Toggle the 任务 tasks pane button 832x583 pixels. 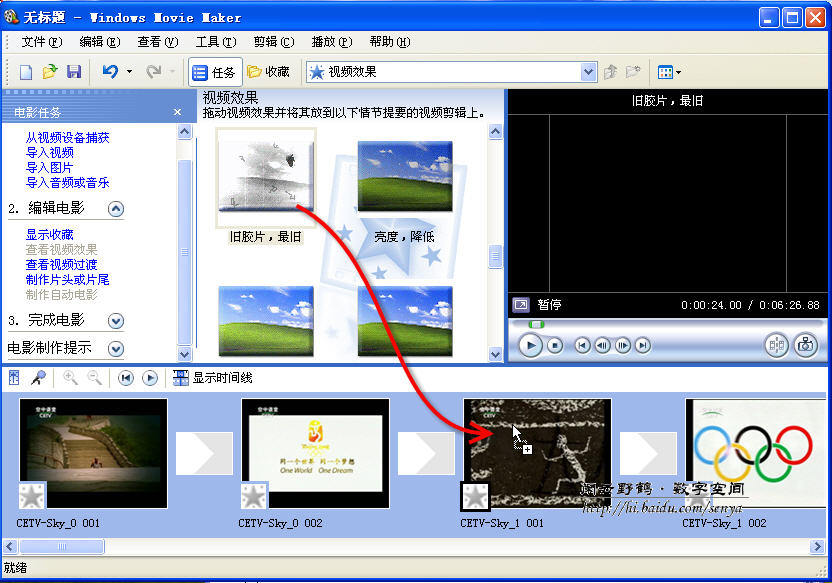(215, 72)
